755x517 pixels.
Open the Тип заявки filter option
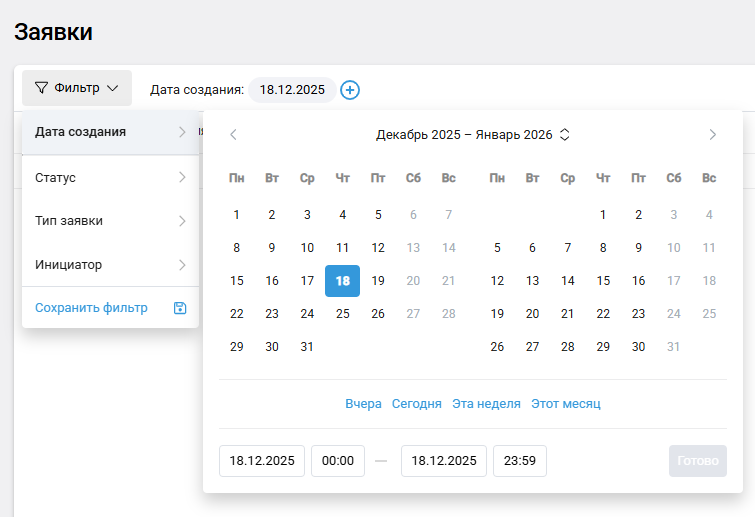click(110, 221)
